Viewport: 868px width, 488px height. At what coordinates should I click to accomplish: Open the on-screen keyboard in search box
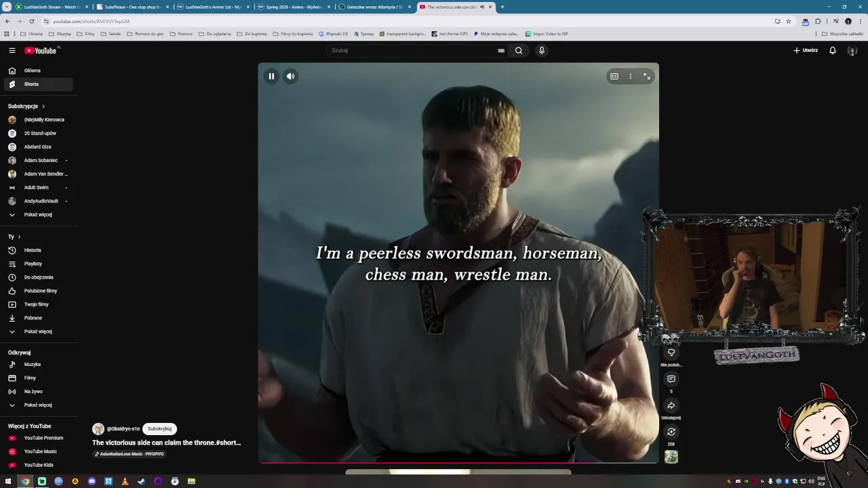[x=501, y=50]
